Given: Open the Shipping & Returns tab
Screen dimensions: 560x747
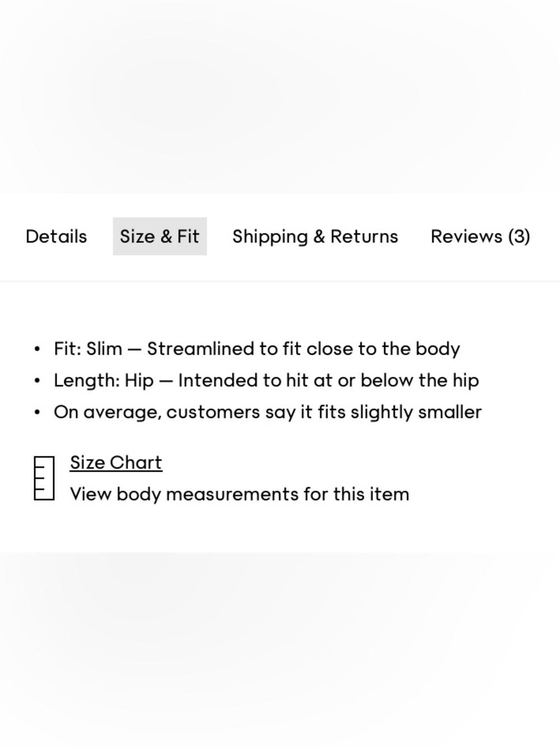Looking at the screenshot, I should (x=315, y=236).
